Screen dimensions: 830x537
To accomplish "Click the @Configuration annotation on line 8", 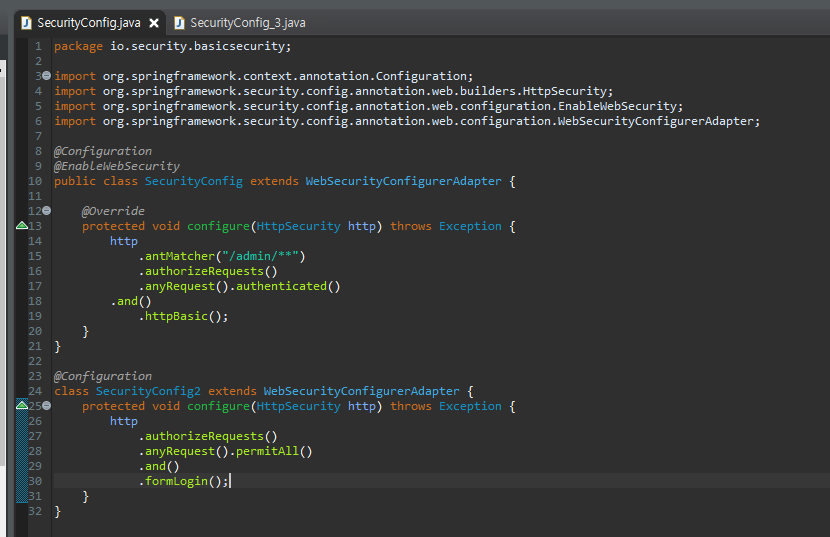I will click(x=103, y=151).
